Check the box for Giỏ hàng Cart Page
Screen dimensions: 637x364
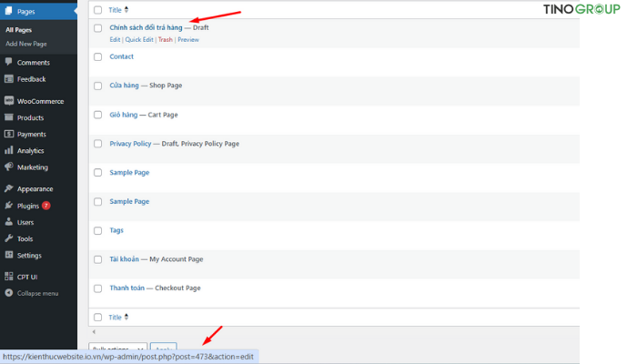pyautogui.click(x=98, y=115)
